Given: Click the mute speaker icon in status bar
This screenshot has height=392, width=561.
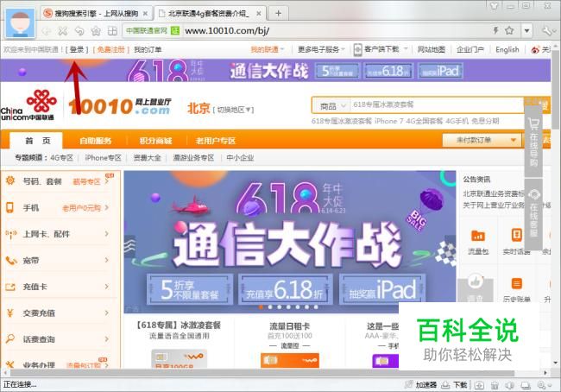Looking at the screenshot, I should pyautogui.click(x=510, y=385).
